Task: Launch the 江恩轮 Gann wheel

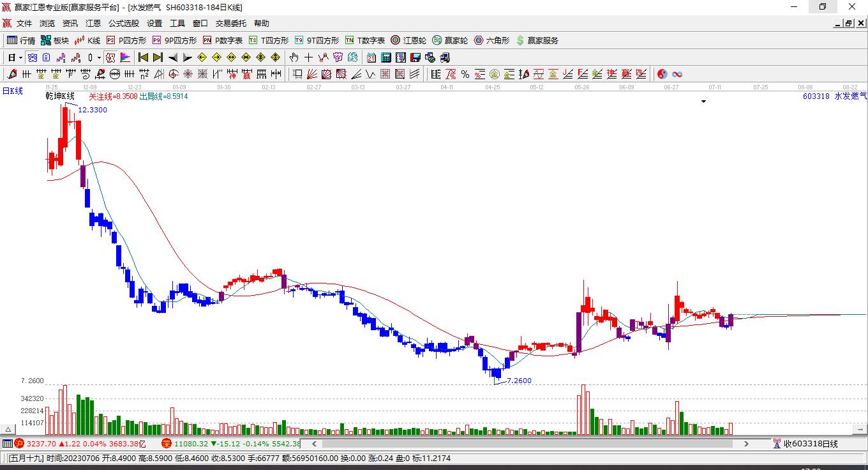Action: [408, 40]
